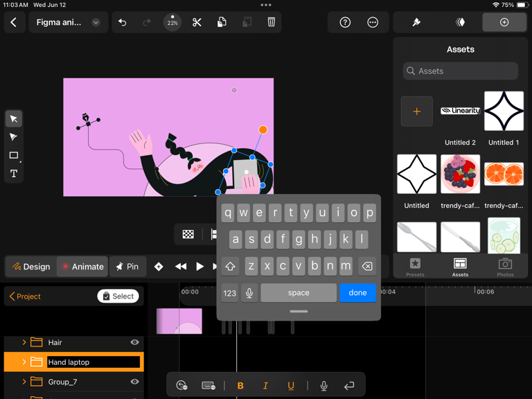Click the Hand laptop name field
Image resolution: width=532 pixels, height=399 pixels.
[x=94, y=362]
